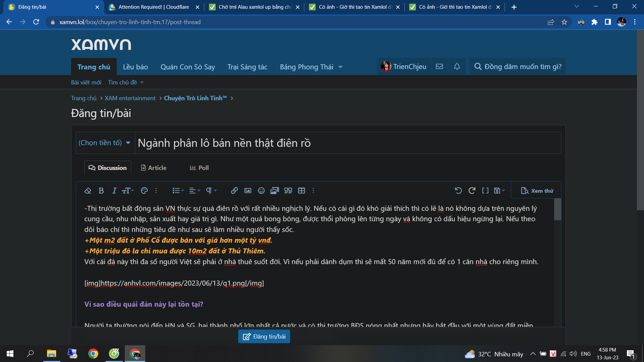Click the undo icon in editor

(458, 191)
